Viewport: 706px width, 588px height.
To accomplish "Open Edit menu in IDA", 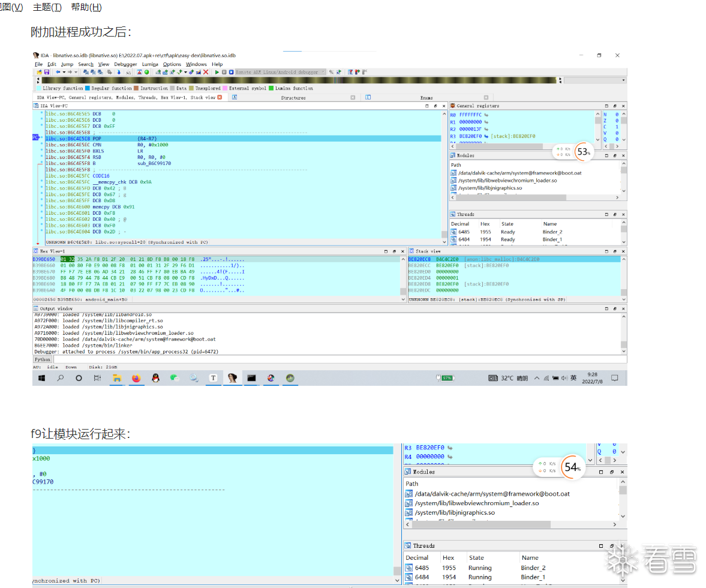I will pos(52,64).
